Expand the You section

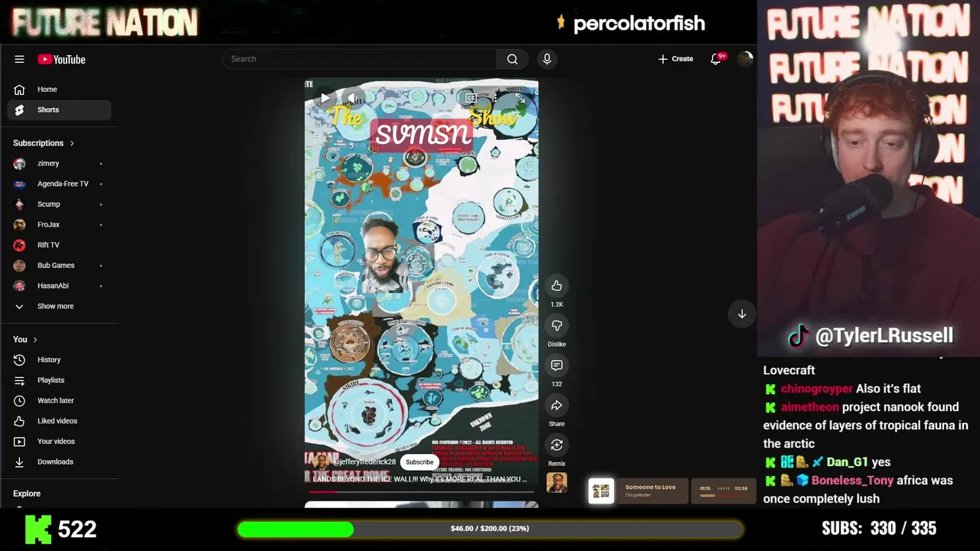tap(25, 340)
